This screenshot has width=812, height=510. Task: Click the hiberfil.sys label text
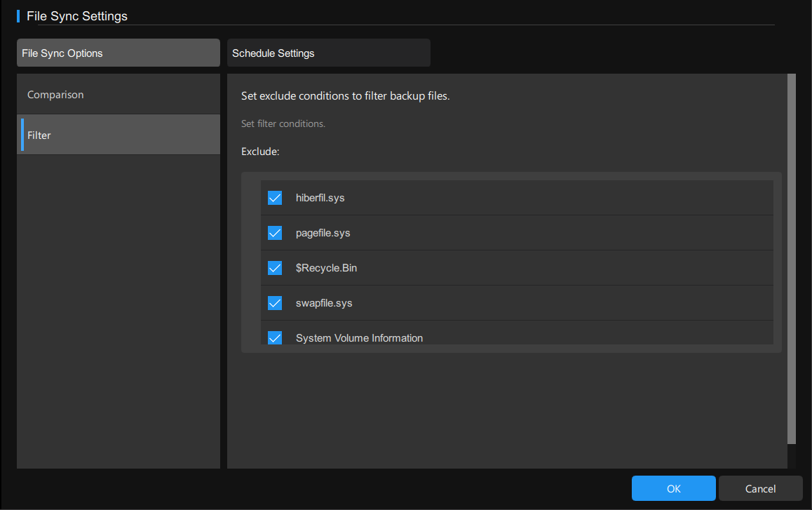tap(320, 198)
